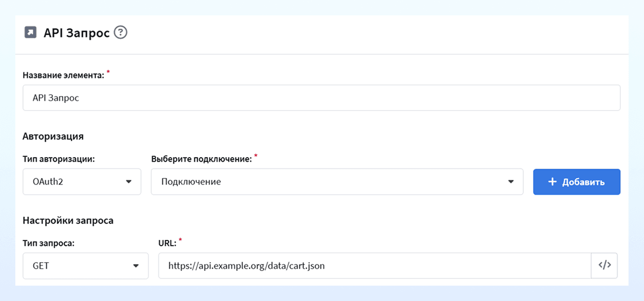Click the plus icon on Добавить button
The image size is (644, 301).
(x=552, y=182)
